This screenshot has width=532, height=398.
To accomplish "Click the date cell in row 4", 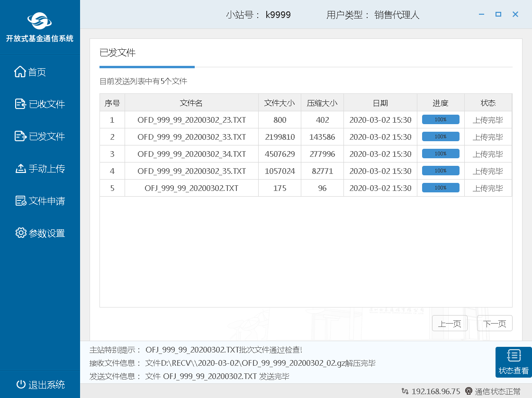I will [x=380, y=171].
